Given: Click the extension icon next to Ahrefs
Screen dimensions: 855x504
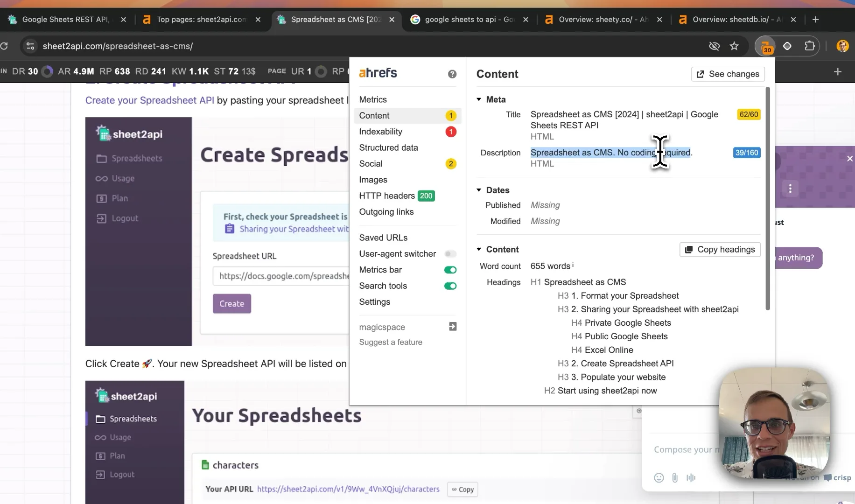Looking at the screenshot, I should pos(787,46).
